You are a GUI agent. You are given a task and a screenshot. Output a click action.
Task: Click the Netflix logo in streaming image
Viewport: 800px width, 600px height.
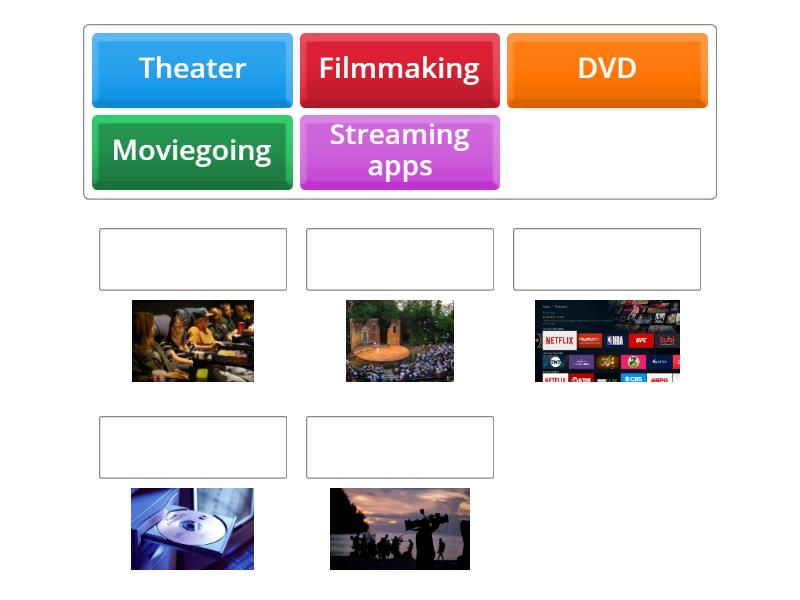(559, 340)
